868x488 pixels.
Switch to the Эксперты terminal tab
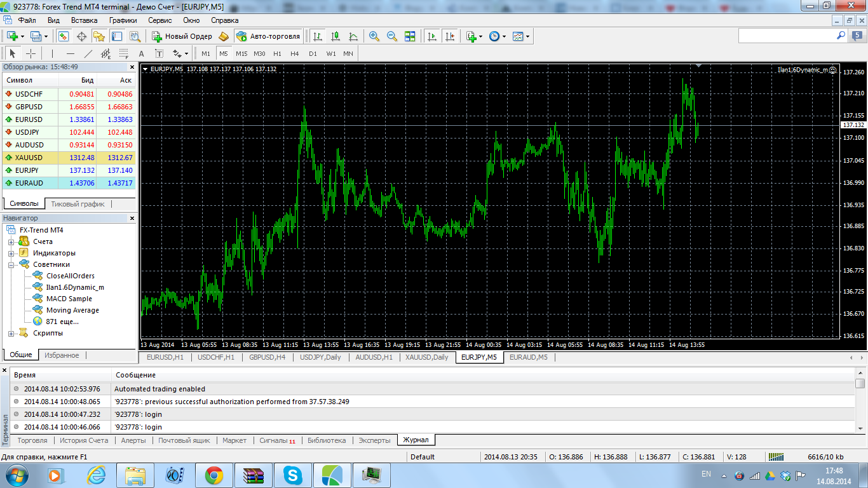[x=374, y=440]
